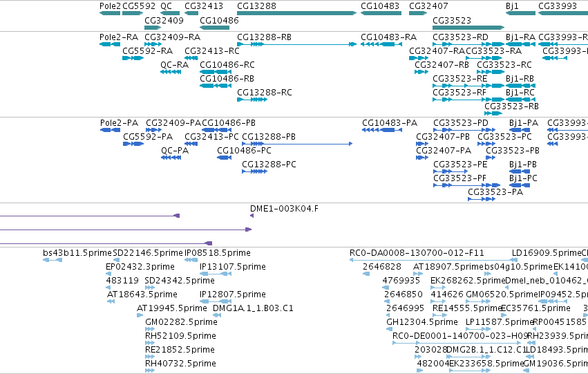
Task: Open the SD22146.5prime EST label
Action: [148, 253]
